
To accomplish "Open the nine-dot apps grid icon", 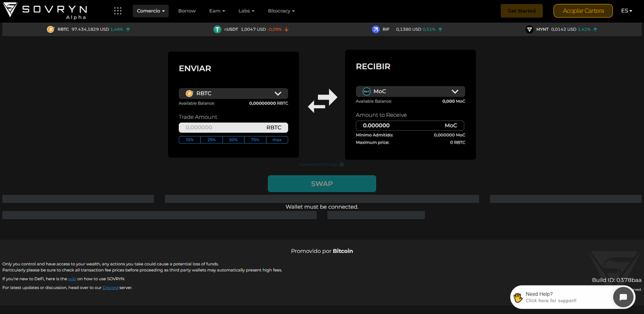I will pos(118,11).
